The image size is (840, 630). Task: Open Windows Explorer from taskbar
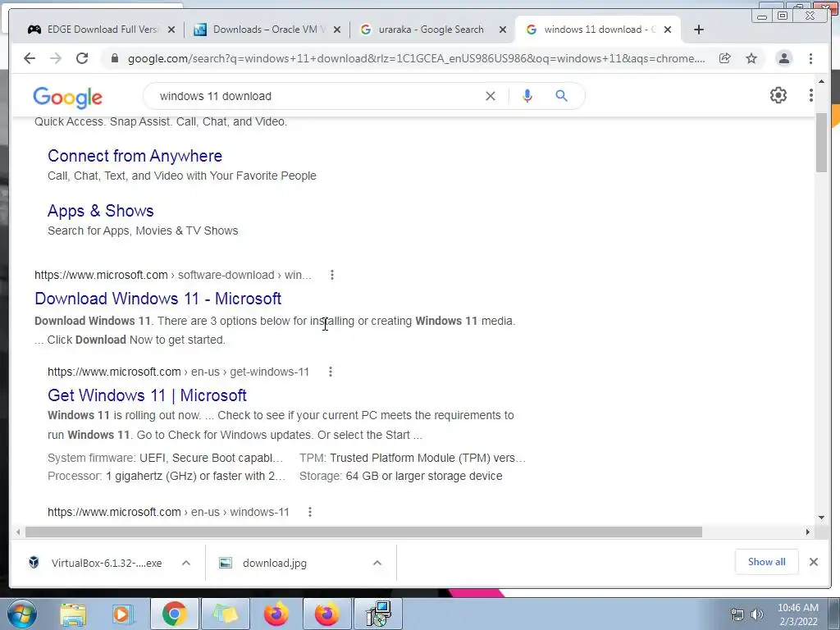coord(73,614)
